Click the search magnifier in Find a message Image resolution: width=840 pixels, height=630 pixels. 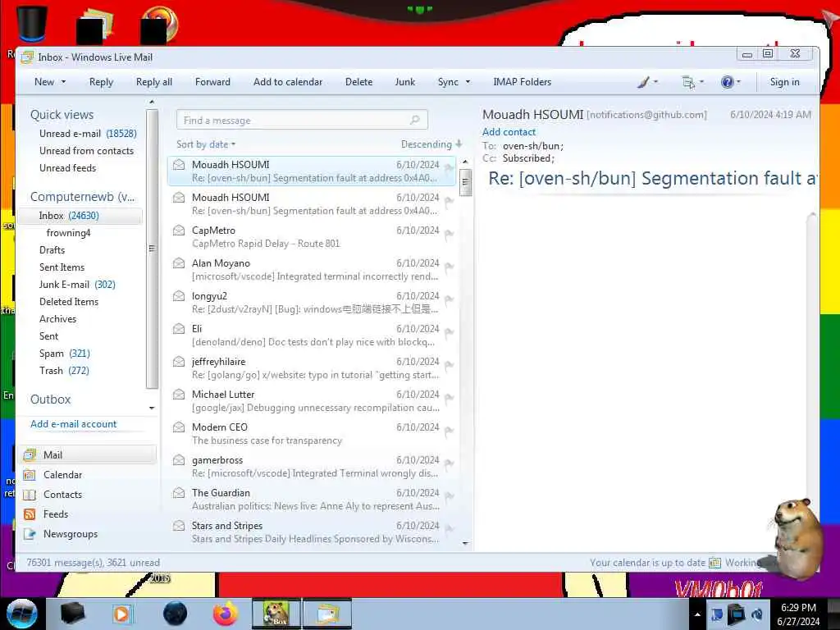coord(414,120)
